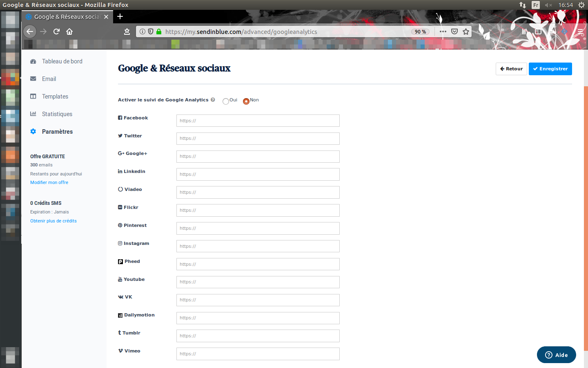Open Statistiques section
Viewport: 588px width, 368px height.
pyautogui.click(x=57, y=114)
